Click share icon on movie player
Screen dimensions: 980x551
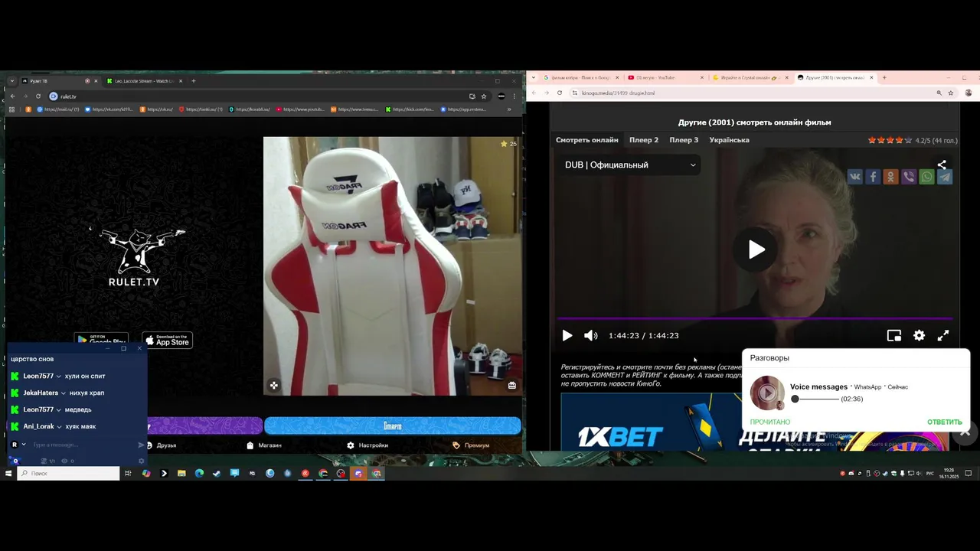point(942,165)
